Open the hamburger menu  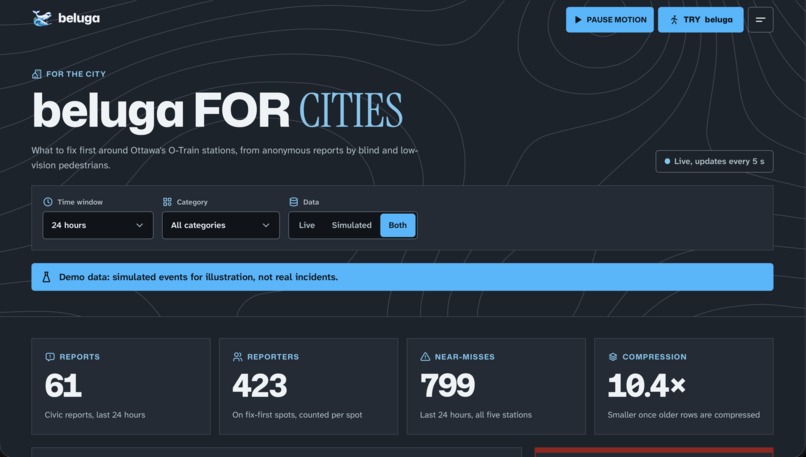[x=760, y=20]
